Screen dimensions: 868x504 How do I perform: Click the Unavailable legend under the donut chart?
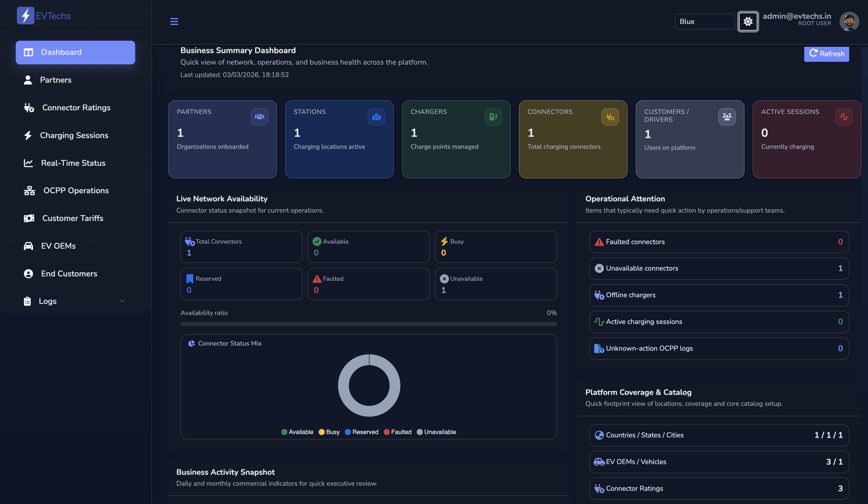436,432
